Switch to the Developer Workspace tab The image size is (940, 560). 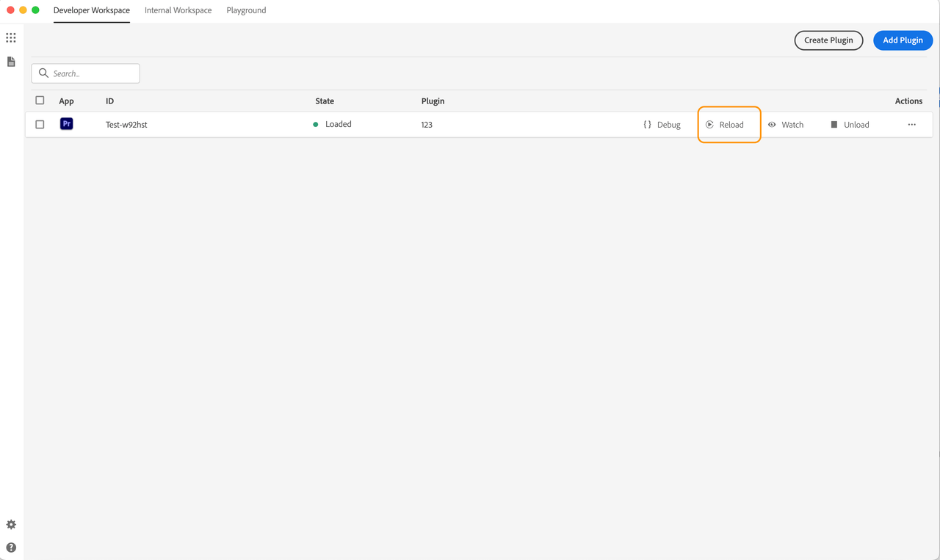[x=92, y=10]
